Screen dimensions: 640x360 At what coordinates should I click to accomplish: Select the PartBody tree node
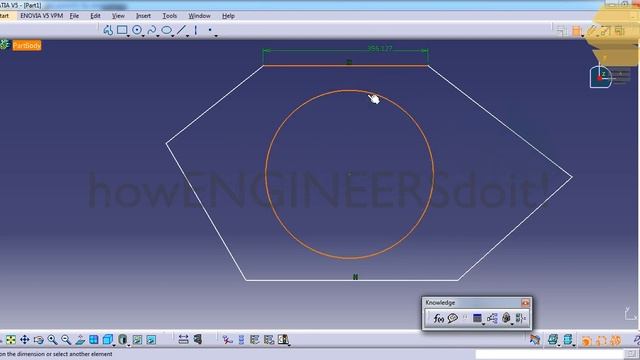click(x=27, y=45)
